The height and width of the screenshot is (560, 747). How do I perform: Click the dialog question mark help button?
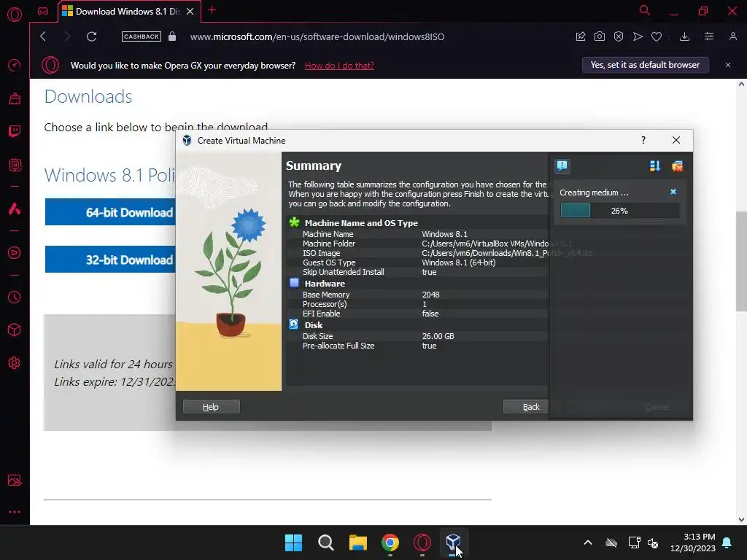tap(643, 140)
